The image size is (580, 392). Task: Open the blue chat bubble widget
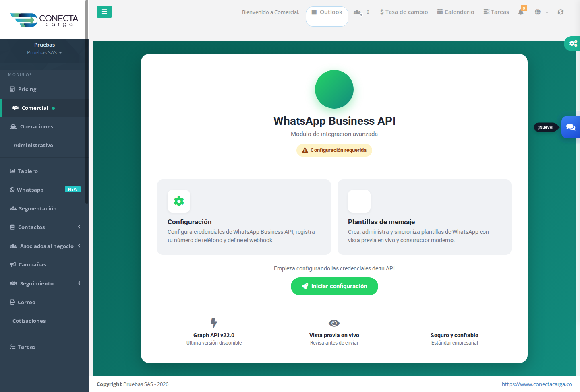click(x=571, y=127)
